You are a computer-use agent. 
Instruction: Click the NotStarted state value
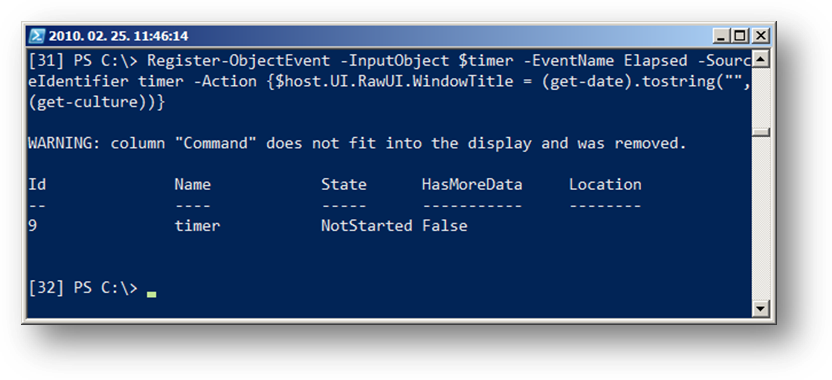[367, 226]
